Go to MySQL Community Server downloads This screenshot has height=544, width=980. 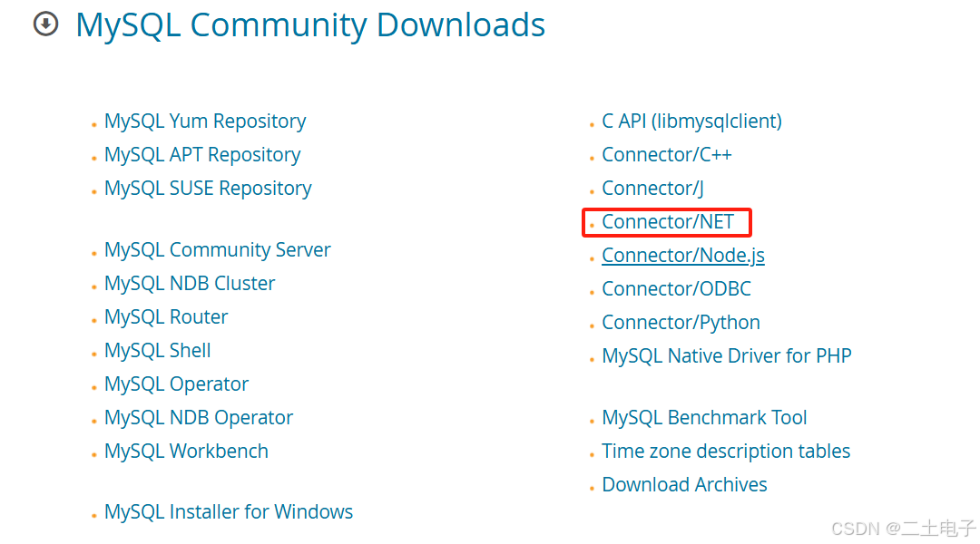(x=218, y=250)
